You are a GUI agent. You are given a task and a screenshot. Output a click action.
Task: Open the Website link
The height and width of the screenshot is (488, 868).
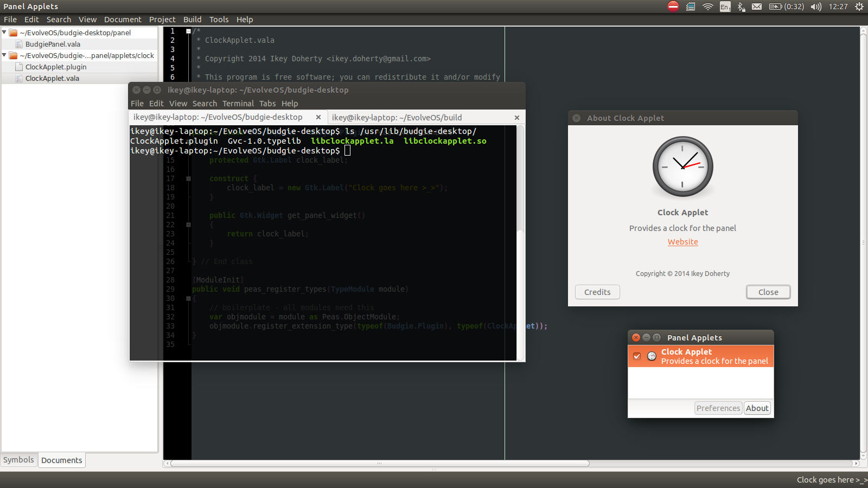coord(682,242)
